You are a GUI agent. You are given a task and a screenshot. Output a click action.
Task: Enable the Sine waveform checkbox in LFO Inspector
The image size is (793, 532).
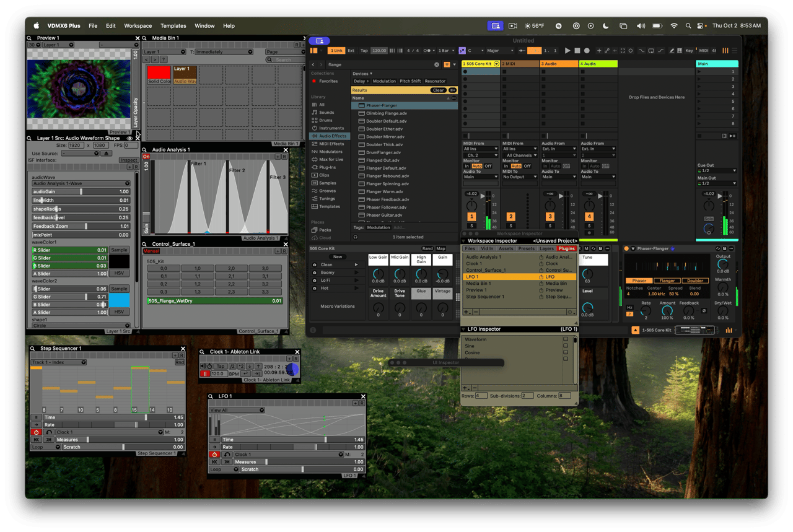point(565,346)
